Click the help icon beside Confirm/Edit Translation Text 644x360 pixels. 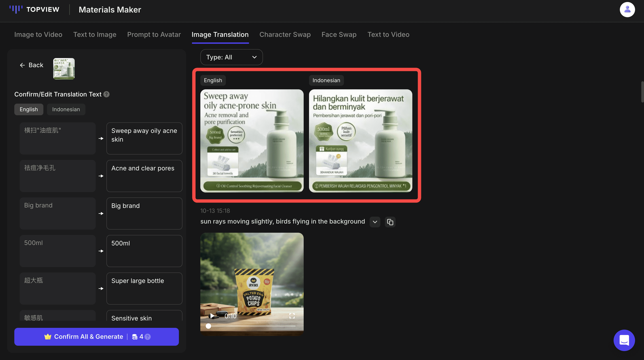pyautogui.click(x=106, y=94)
